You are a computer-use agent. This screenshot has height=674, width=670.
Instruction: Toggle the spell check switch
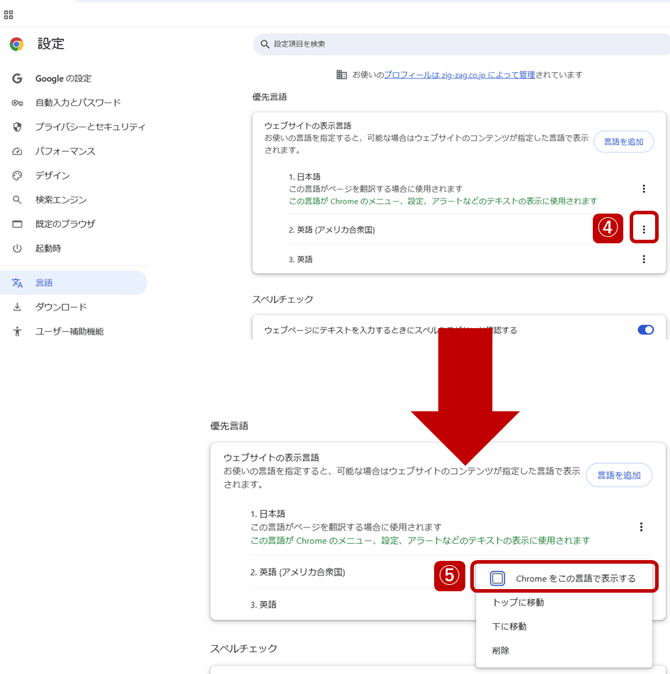point(645,329)
